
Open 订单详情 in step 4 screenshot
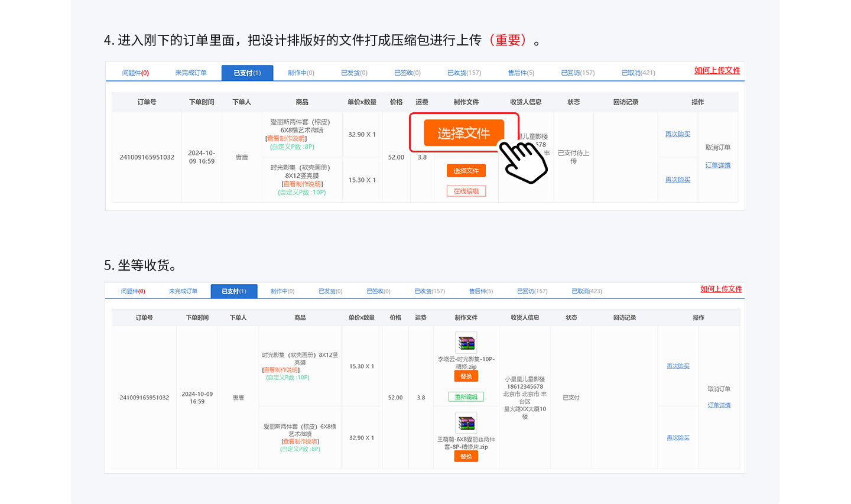pyautogui.click(x=717, y=165)
